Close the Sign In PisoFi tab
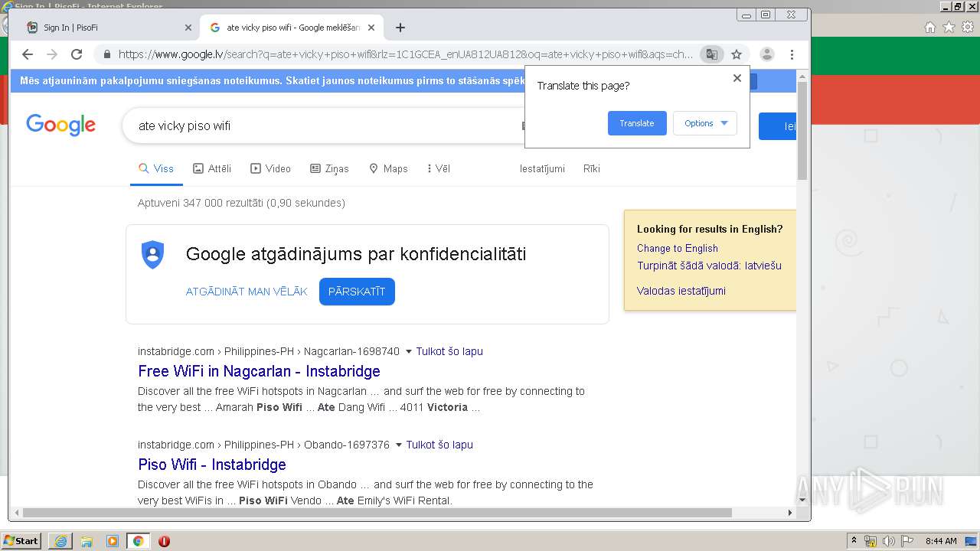This screenshot has width=980, height=551. tap(188, 28)
